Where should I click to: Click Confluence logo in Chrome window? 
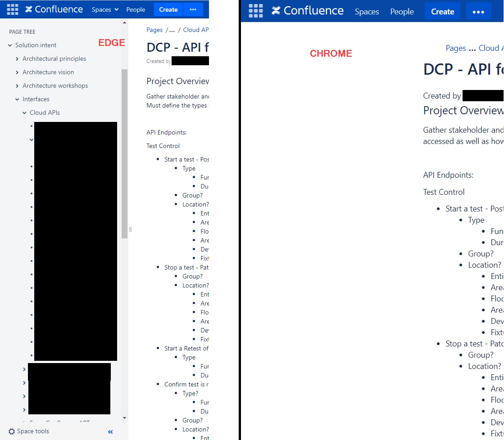[308, 11]
